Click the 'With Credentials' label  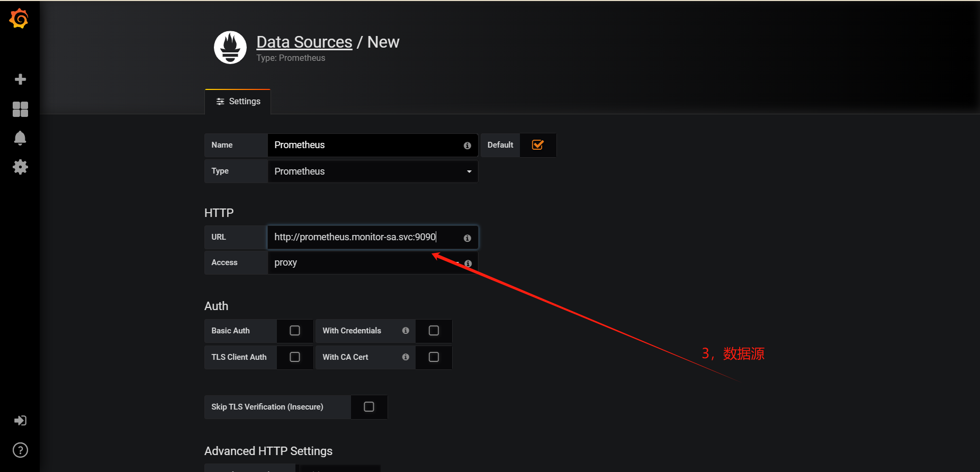352,331
